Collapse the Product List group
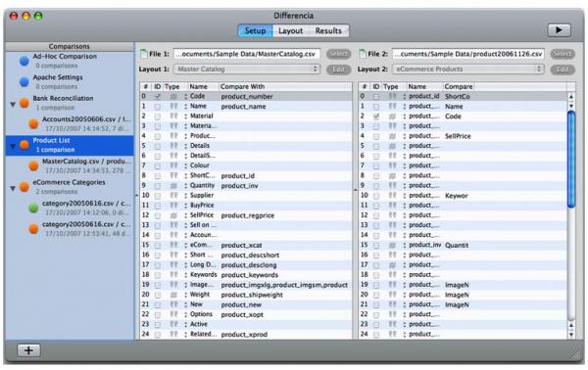The image size is (588, 370). (13, 147)
